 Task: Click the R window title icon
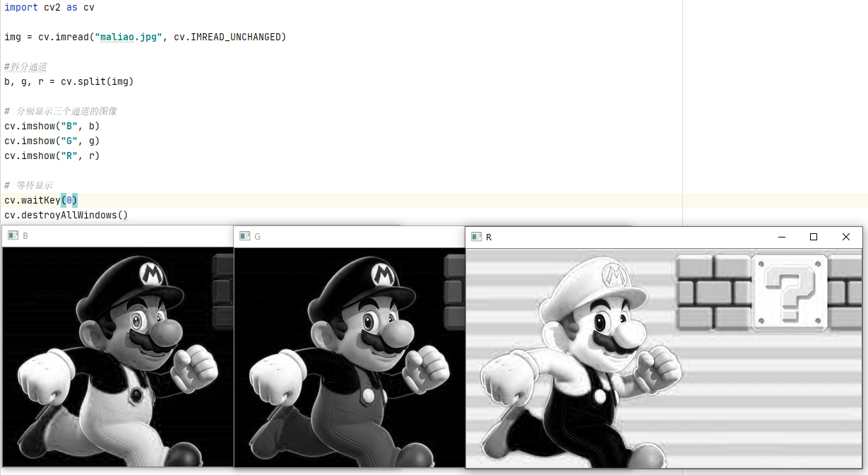pos(477,237)
